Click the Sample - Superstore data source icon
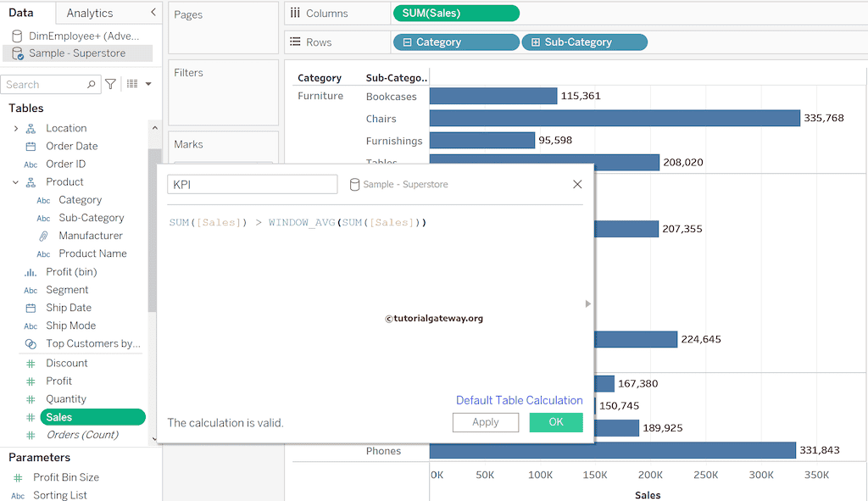The height and width of the screenshot is (501, 868). 15,53
